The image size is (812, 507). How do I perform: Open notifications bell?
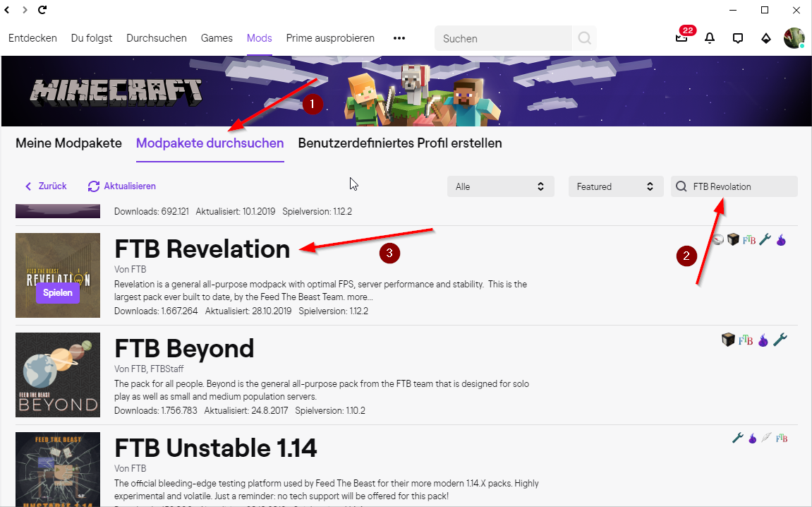click(710, 38)
